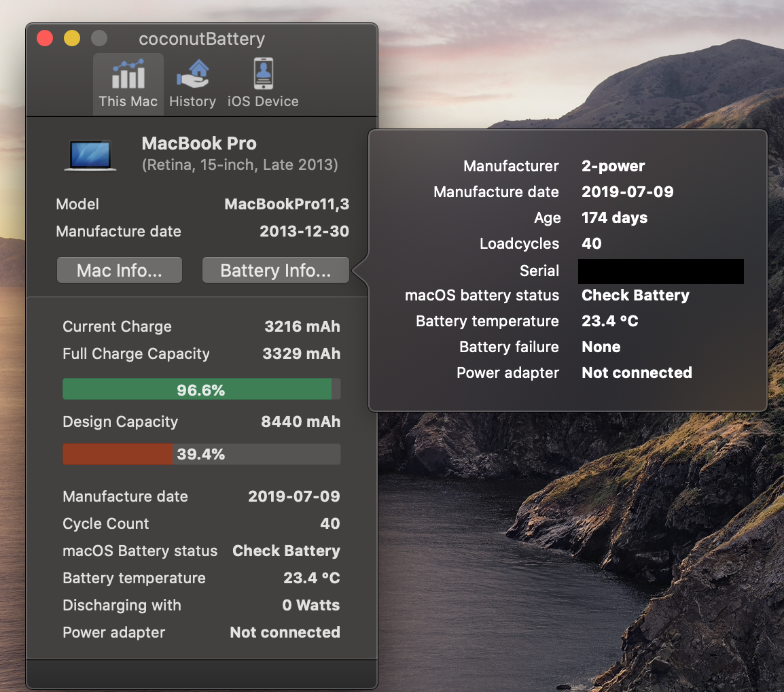Viewport: 784px width, 692px height.
Task: Click the History tab label
Action: pos(192,101)
